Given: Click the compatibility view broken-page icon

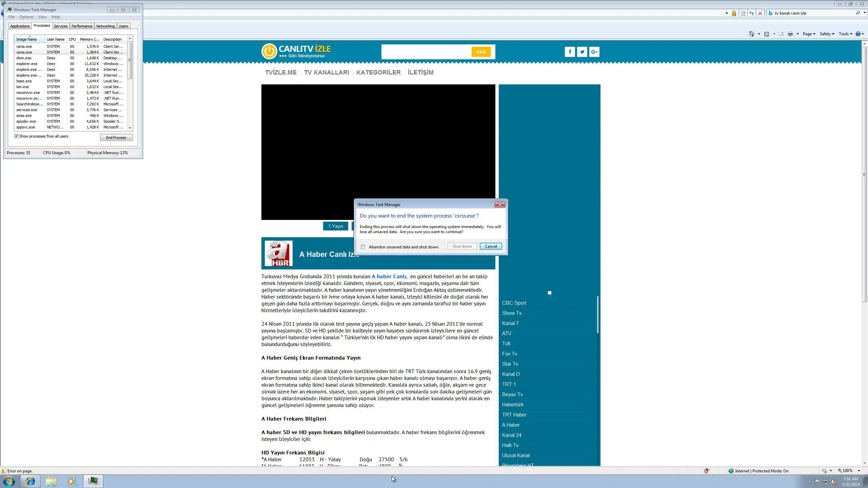Looking at the screenshot, I should pos(743,13).
